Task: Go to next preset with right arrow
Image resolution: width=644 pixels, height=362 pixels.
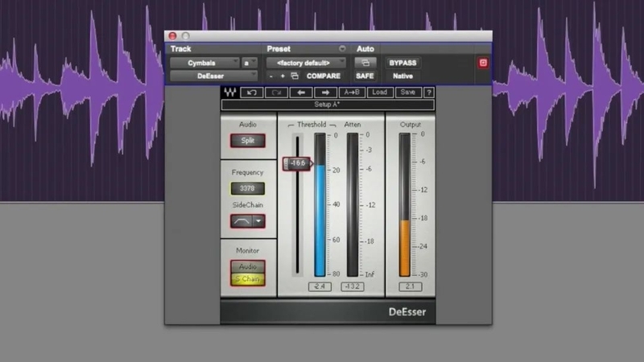Action: coord(325,93)
